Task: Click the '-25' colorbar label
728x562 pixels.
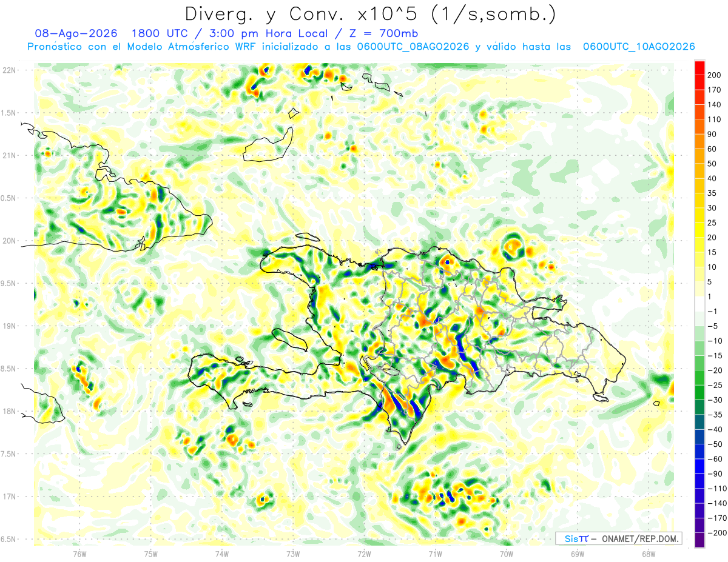Action: click(716, 386)
